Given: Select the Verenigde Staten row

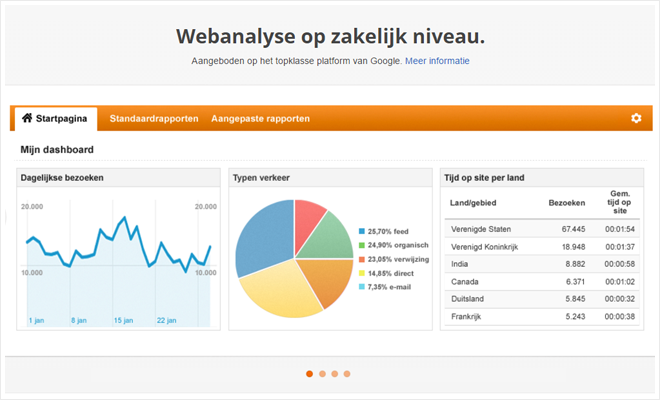Looking at the screenshot, I should pos(542,229).
